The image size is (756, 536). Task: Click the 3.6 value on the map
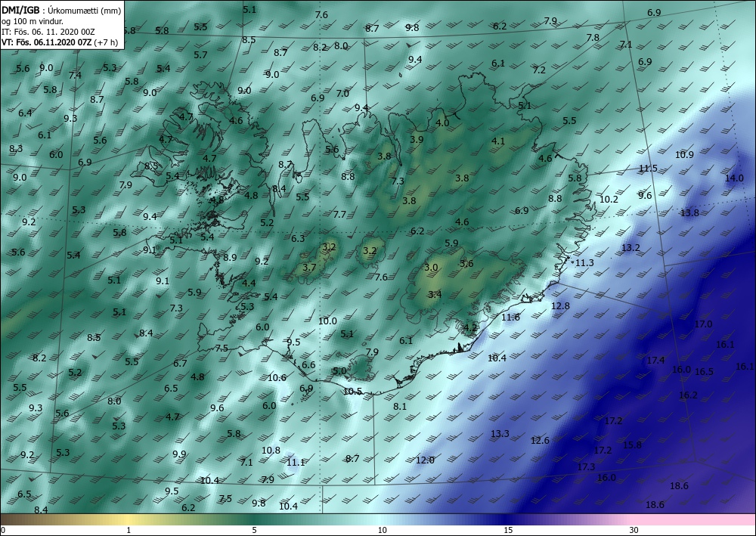tap(466, 264)
